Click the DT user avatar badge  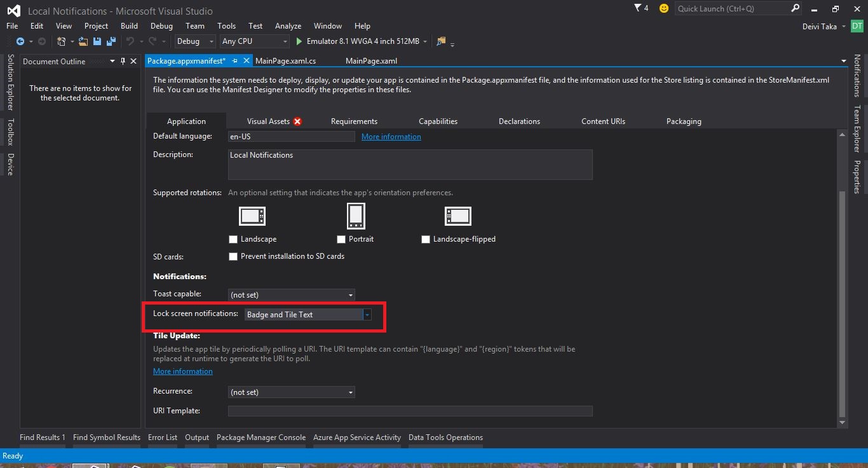[x=857, y=26]
